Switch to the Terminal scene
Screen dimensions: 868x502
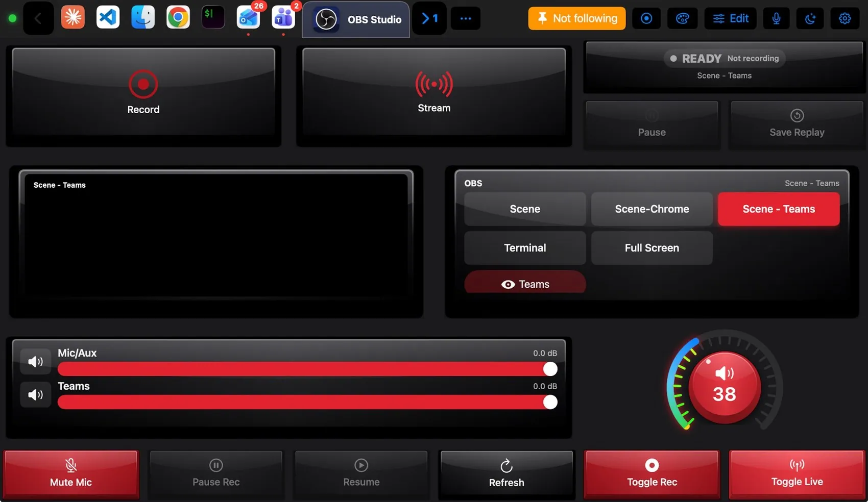pyautogui.click(x=525, y=247)
